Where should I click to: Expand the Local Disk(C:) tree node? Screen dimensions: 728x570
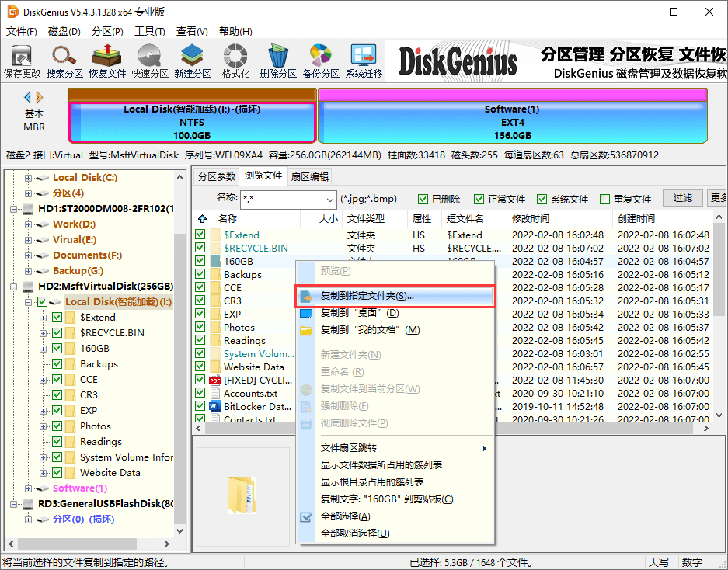(28, 178)
